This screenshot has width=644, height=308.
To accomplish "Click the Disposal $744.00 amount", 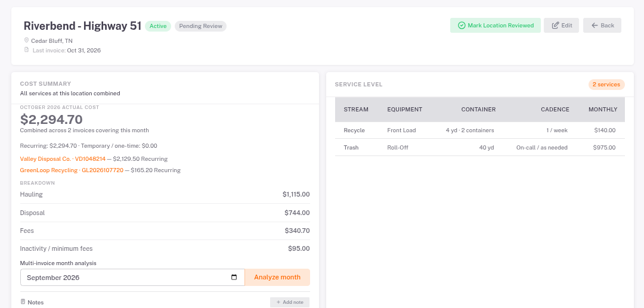I will click(x=297, y=213).
